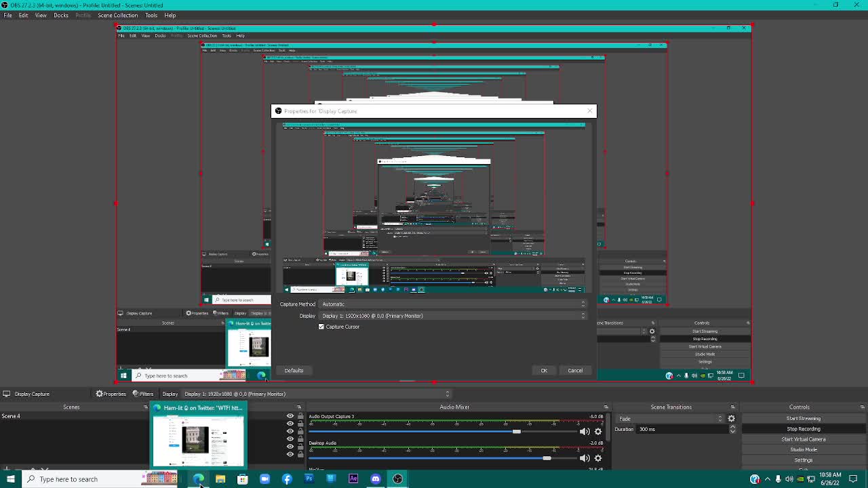Click Stop Recording
This screenshot has width=868, height=488.
pyautogui.click(x=804, y=429)
